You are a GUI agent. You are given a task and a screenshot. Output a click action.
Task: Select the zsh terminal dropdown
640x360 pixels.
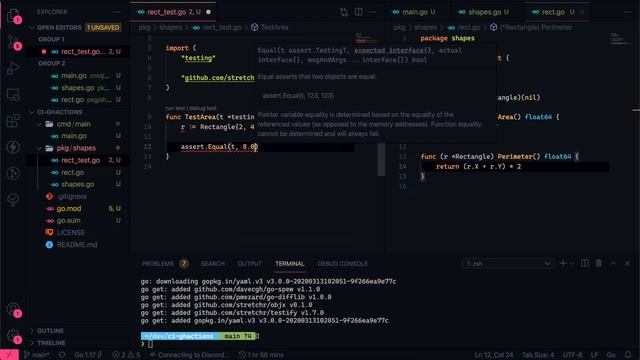click(507, 264)
